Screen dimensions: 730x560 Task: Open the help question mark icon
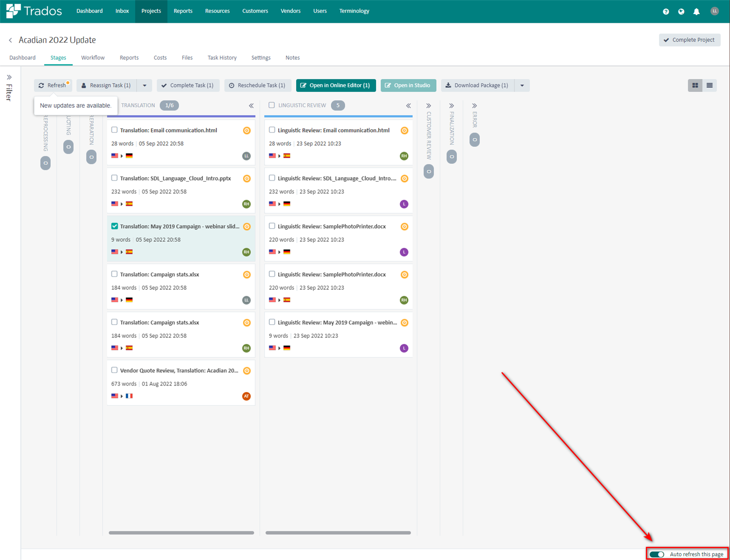[666, 12]
